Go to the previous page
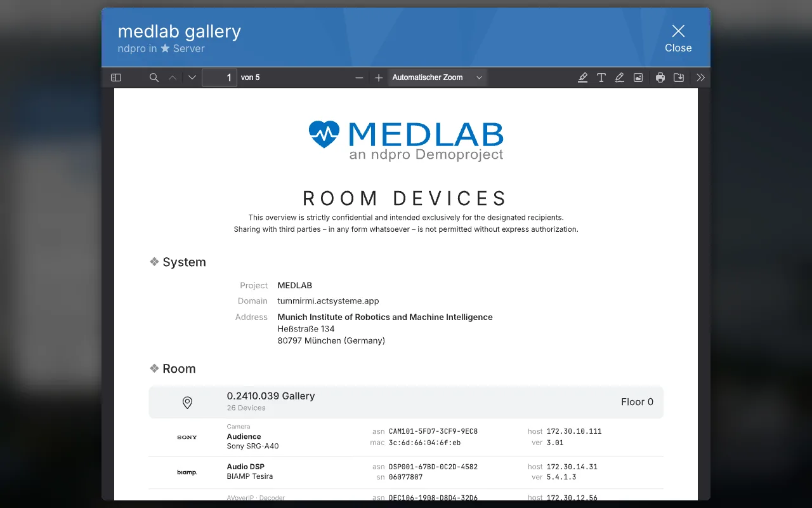Screen dimensions: 812x508 click(173, 77)
